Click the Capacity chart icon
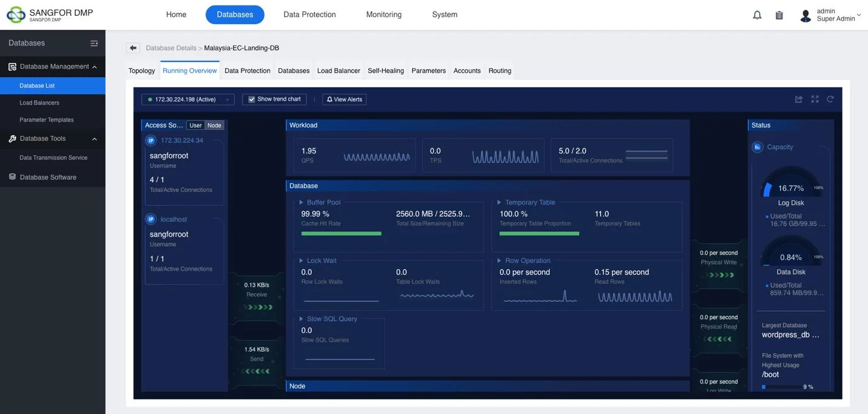The height and width of the screenshot is (414, 868). [x=758, y=147]
